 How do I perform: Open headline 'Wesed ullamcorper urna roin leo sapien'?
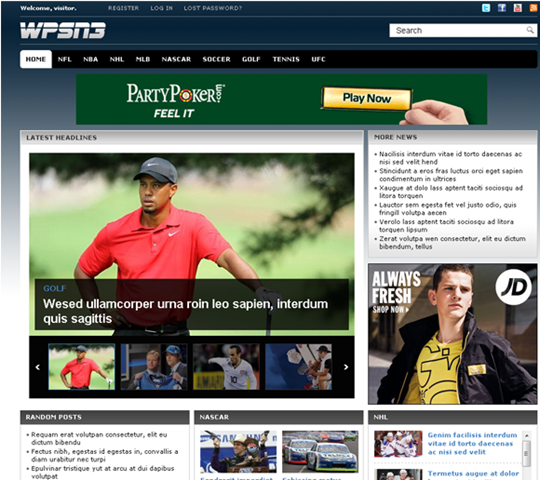point(185,311)
